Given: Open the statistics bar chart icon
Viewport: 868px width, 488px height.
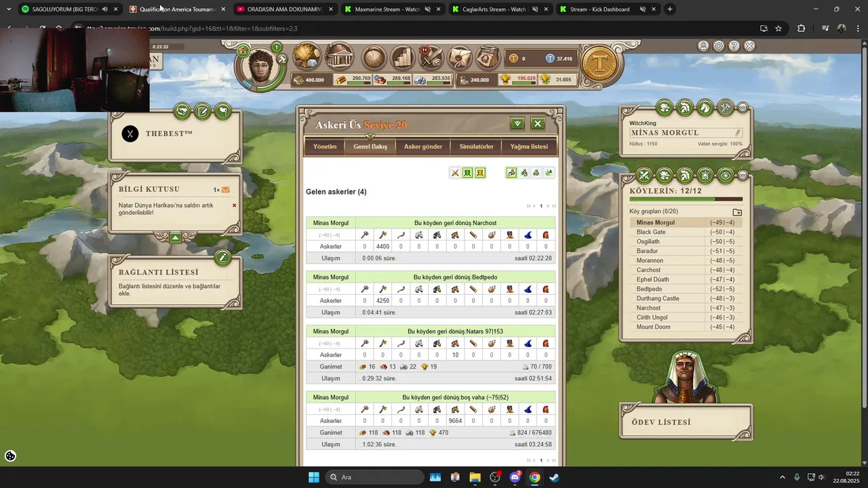Looking at the screenshot, I should tap(403, 58).
